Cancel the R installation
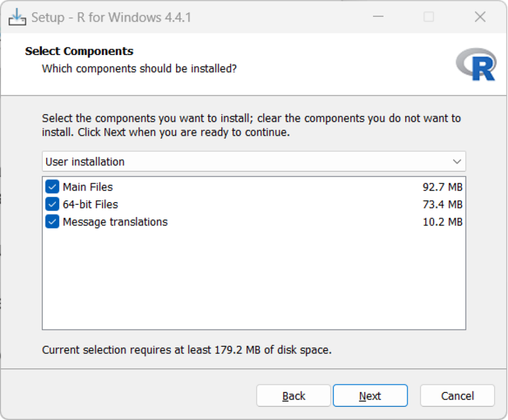The width and height of the screenshot is (508, 420). [457, 395]
